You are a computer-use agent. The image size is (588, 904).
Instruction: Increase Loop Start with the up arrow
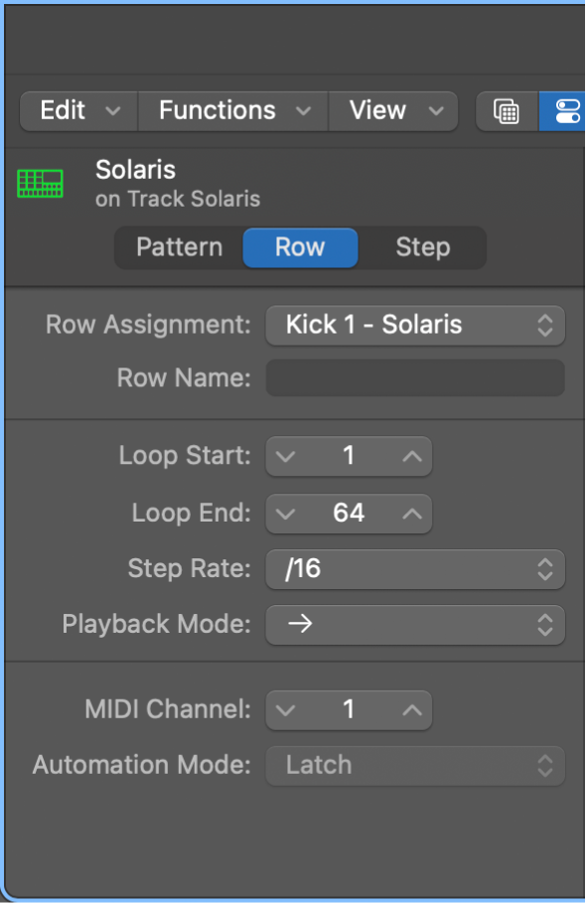[410, 456]
